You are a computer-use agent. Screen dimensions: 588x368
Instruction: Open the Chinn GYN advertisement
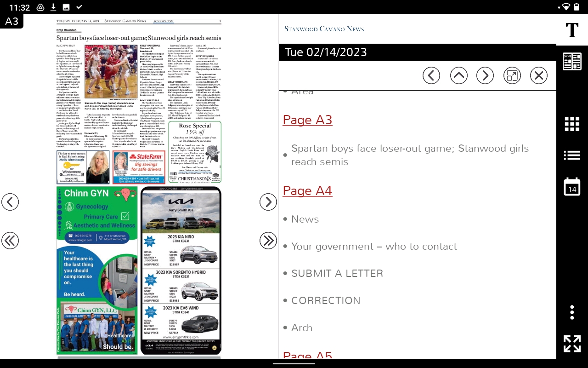pyautogui.click(x=97, y=270)
